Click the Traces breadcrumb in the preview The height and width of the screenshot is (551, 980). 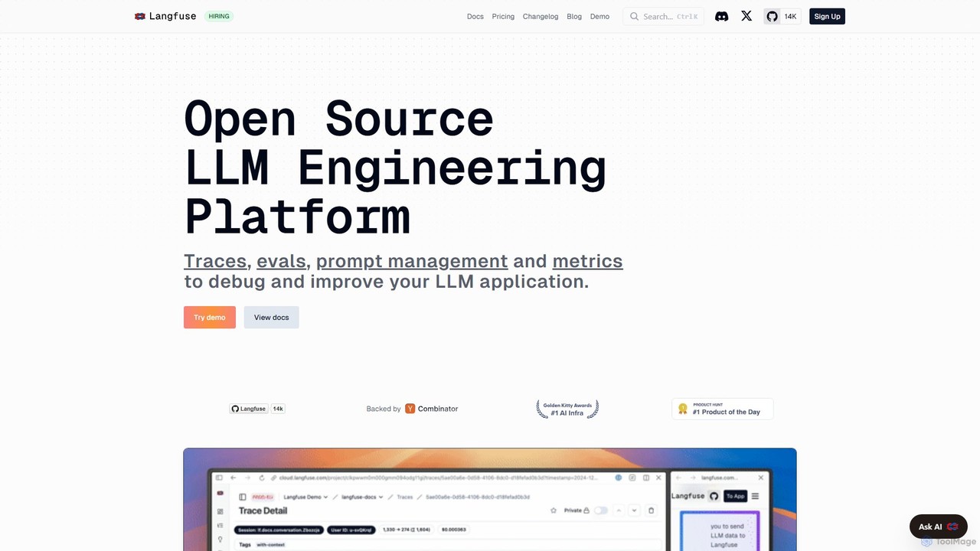coord(405,497)
